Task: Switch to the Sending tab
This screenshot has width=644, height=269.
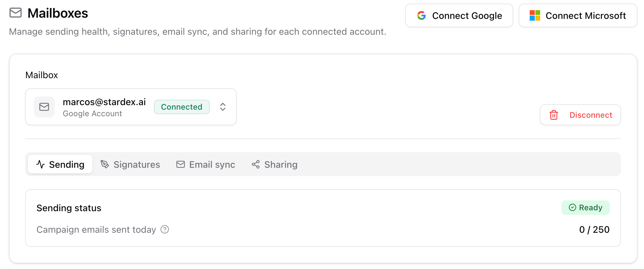Action: 60,164
